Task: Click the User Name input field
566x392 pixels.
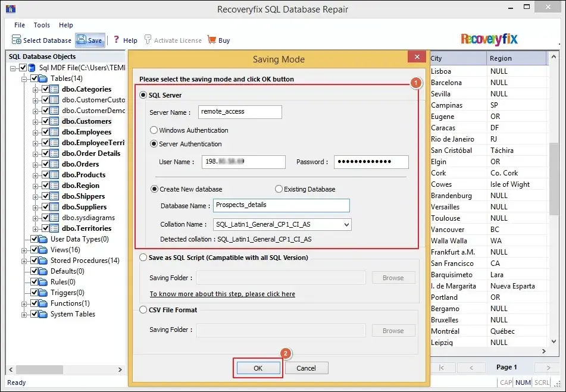Action: click(x=243, y=162)
